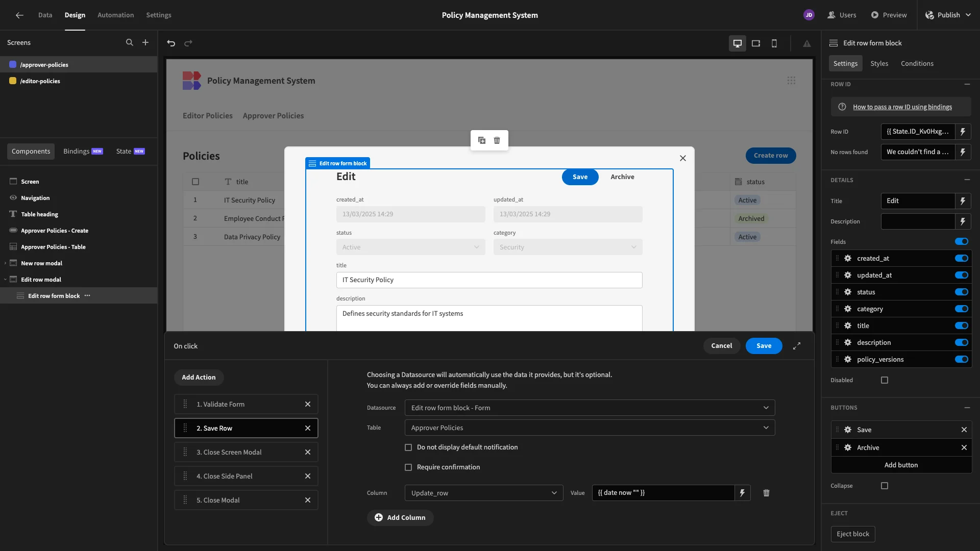The image size is (980, 551).
Task: Switch to the Automation tab
Action: (x=115, y=15)
